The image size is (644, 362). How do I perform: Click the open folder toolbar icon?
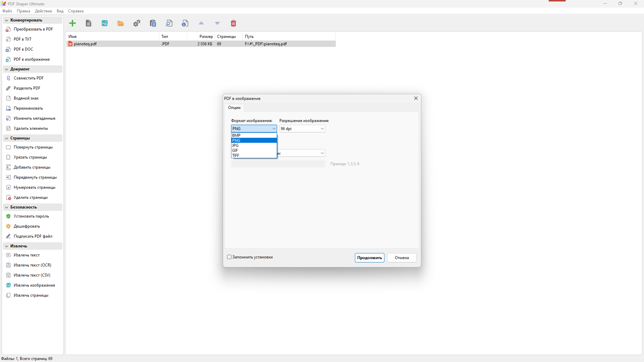tap(121, 23)
